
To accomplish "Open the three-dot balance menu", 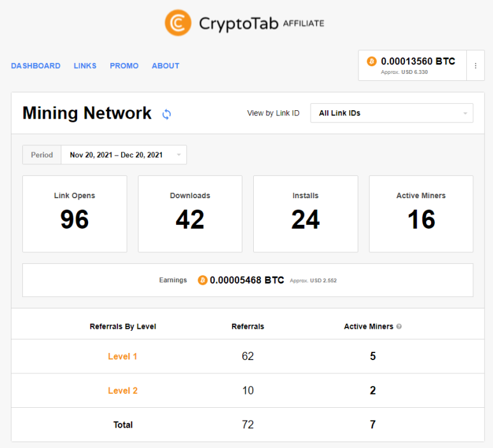I will [475, 66].
